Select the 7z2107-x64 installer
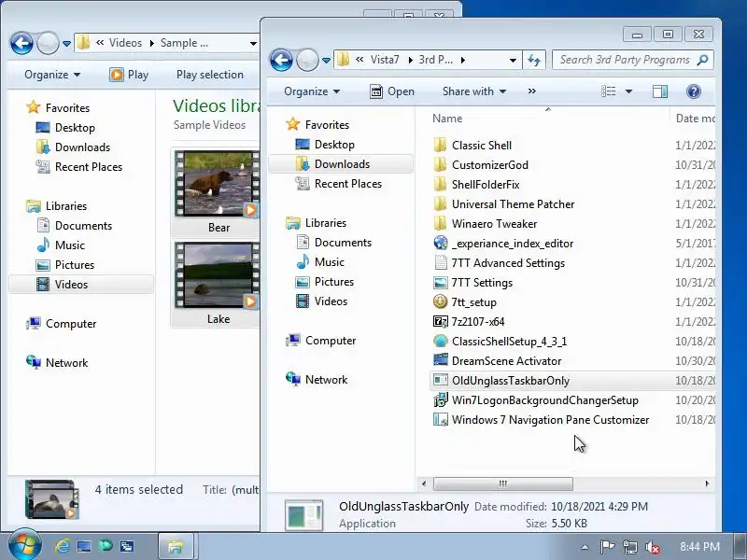This screenshot has width=747, height=560. point(477,321)
